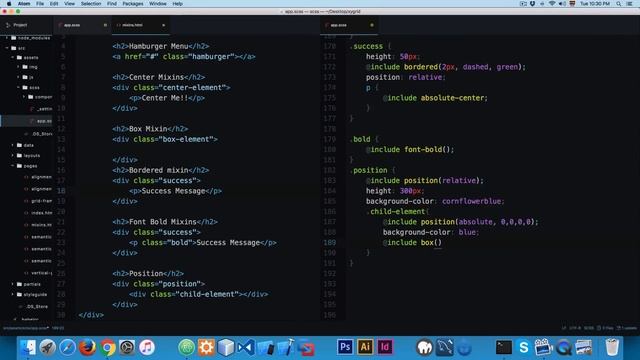The width and height of the screenshot is (640, 360).
Task: Switch to mixins.html tab
Action: pyautogui.click(x=140, y=25)
